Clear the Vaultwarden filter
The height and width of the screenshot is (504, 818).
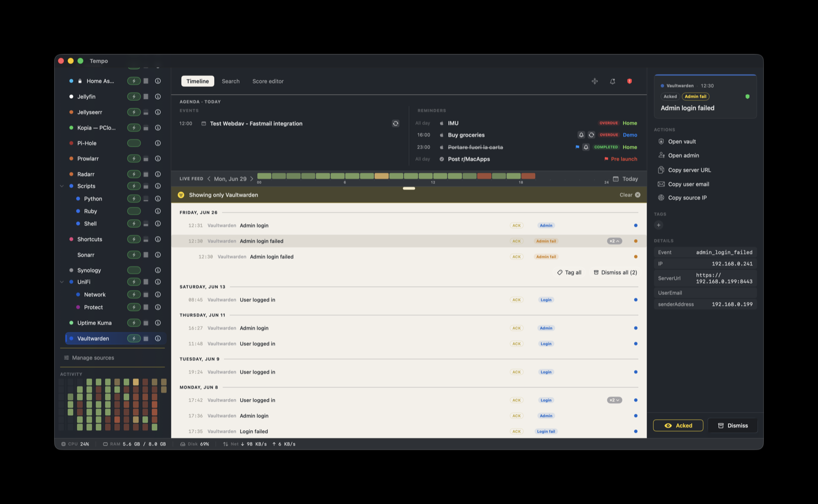click(x=630, y=195)
